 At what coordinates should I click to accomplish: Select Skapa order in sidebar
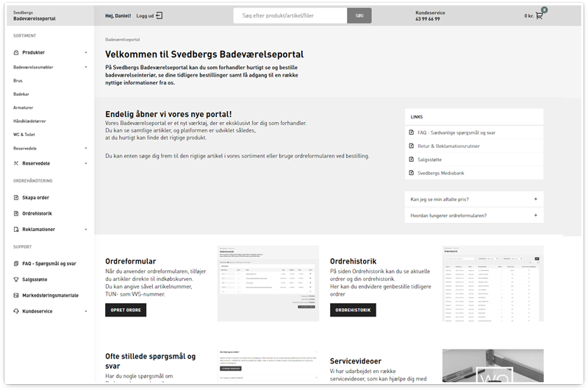35,197
